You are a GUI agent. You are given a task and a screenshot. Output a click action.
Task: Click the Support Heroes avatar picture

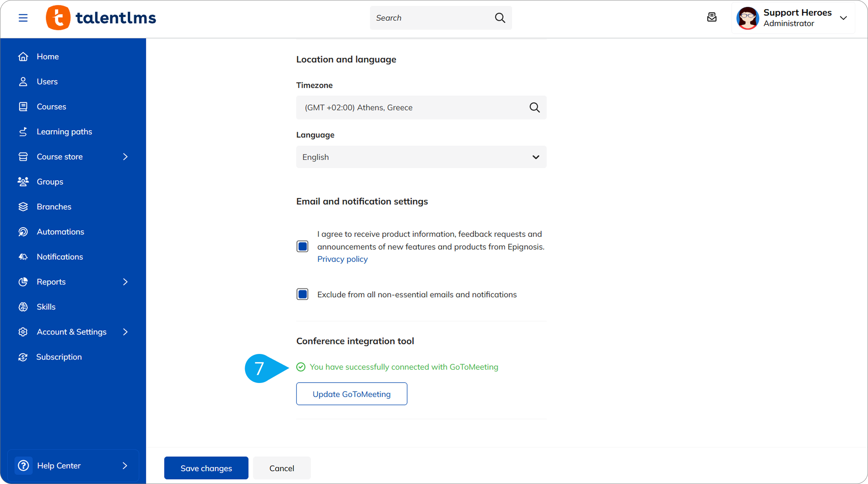(x=747, y=18)
